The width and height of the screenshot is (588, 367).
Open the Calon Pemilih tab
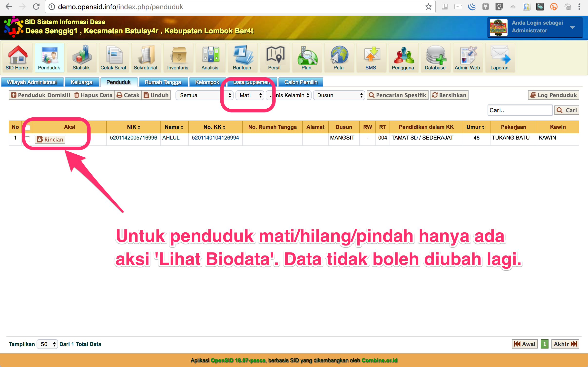point(300,82)
